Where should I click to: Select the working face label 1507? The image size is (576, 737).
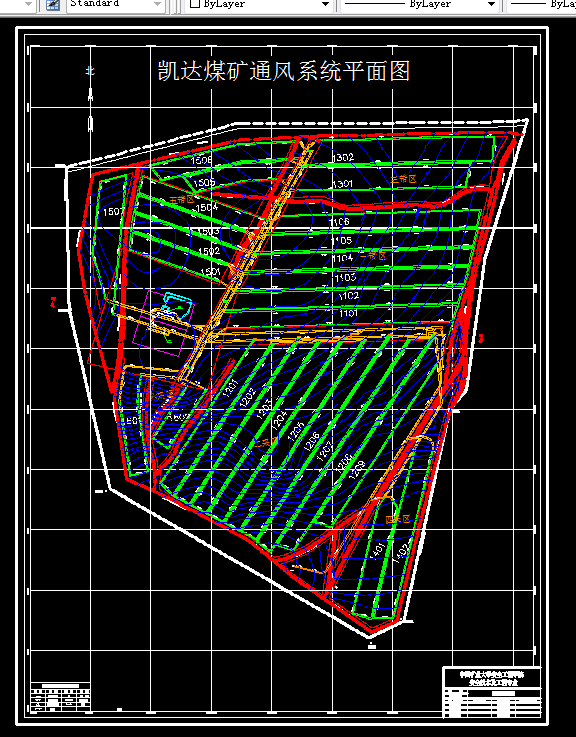pyautogui.click(x=113, y=212)
